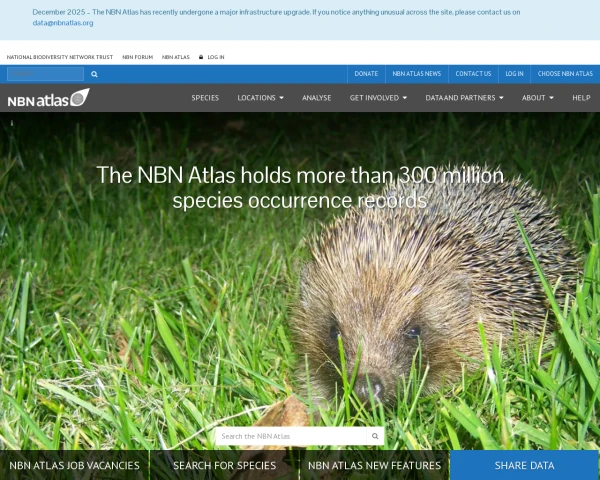Open the About dropdown menu
The height and width of the screenshot is (480, 600).
(x=537, y=98)
